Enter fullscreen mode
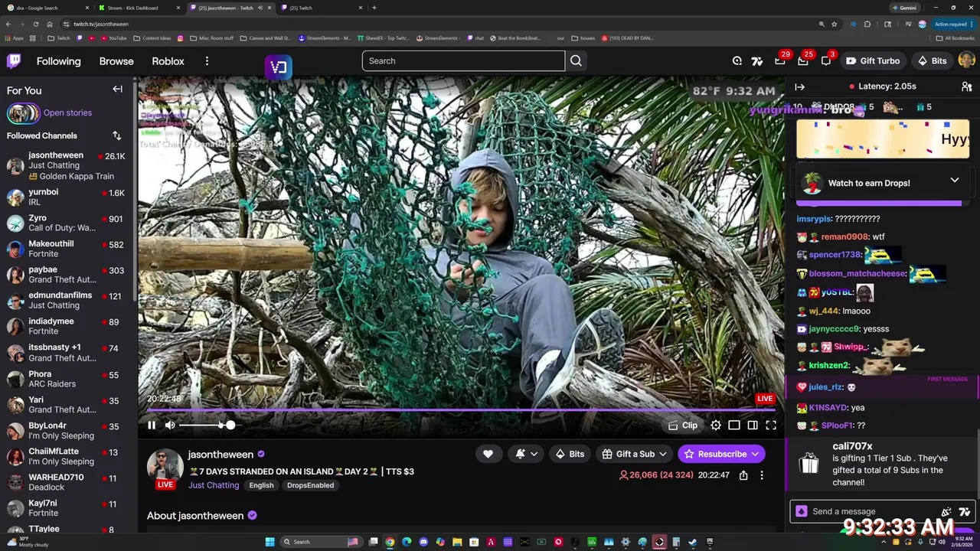The width and height of the screenshot is (980, 551). coord(771,425)
